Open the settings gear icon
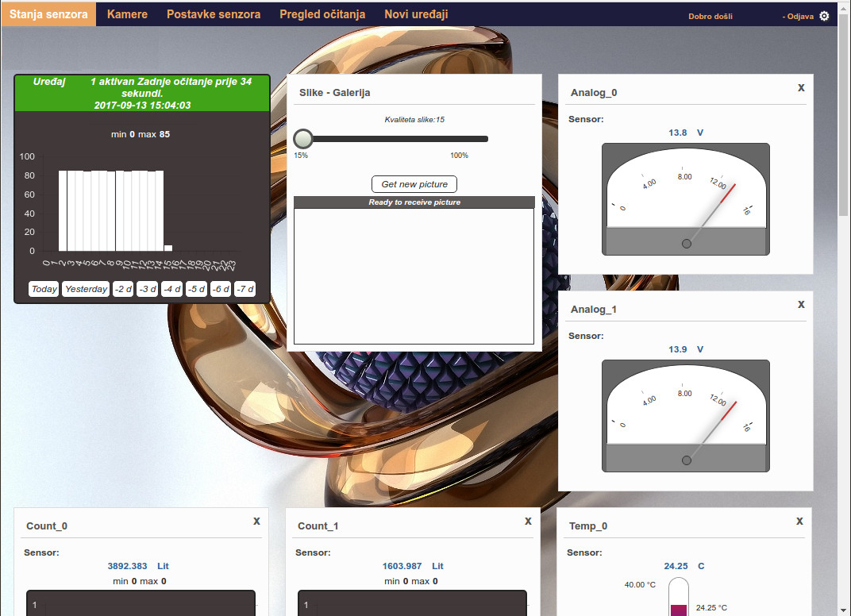Image resolution: width=851 pixels, height=616 pixels. point(824,16)
